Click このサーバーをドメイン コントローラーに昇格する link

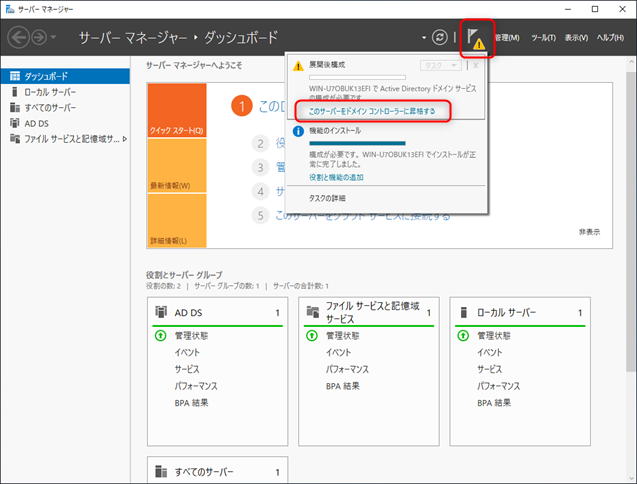372,111
